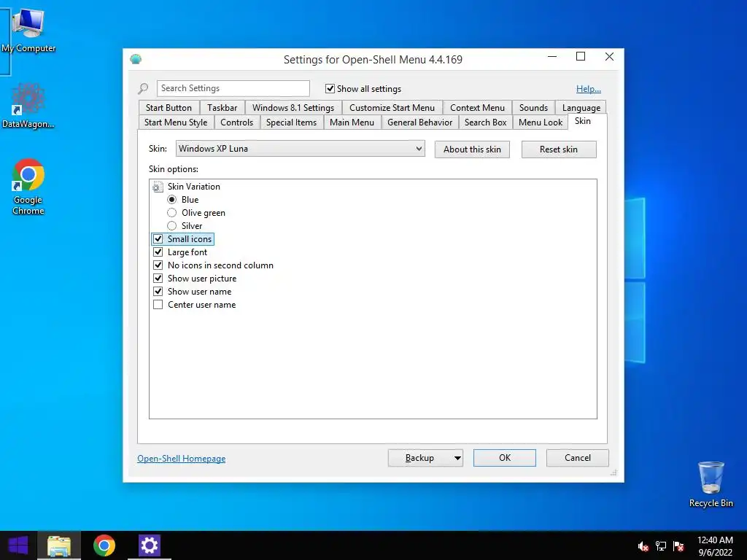Open the Language tab

[x=581, y=108]
